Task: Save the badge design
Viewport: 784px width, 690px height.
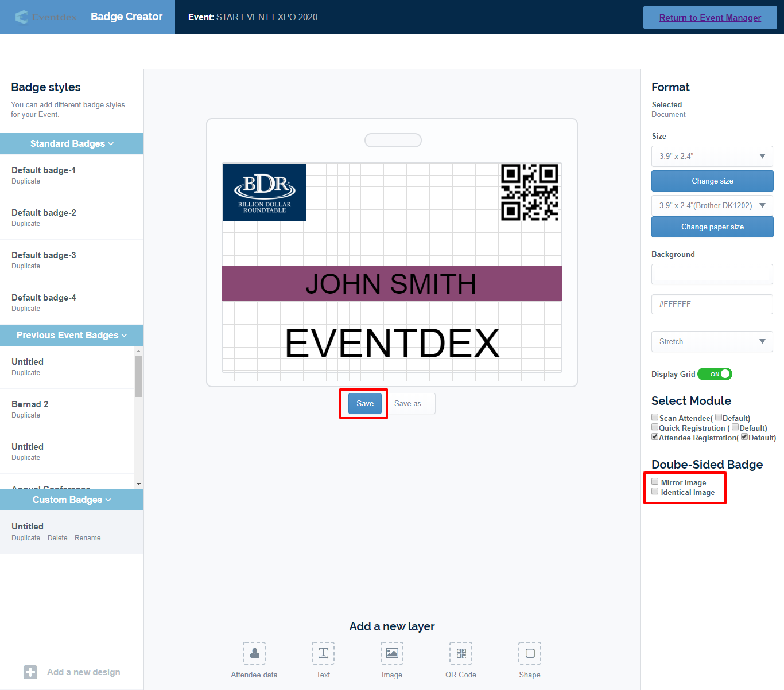Action: (x=365, y=404)
